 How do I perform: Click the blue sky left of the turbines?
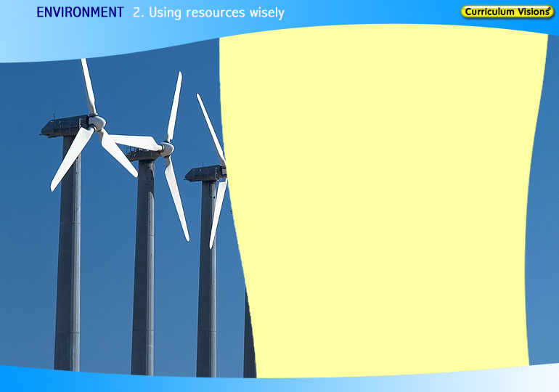[x=22, y=218]
